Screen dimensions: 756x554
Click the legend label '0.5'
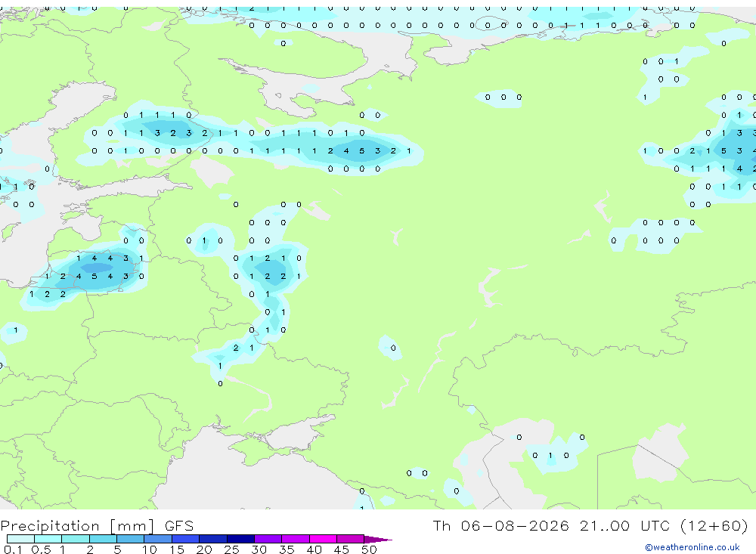(x=41, y=549)
